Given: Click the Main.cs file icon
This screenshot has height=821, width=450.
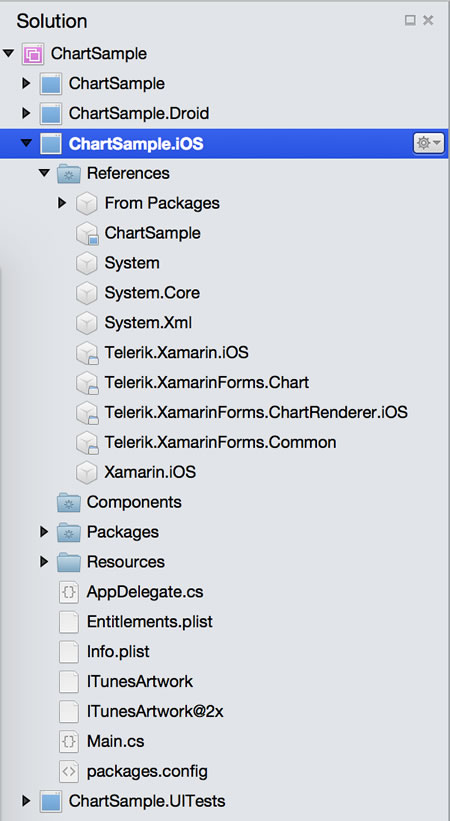Looking at the screenshot, I should coord(69,741).
